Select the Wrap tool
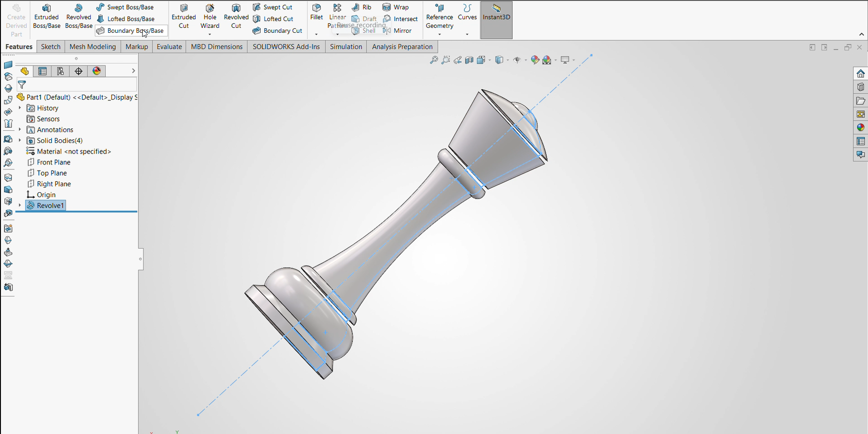868x434 pixels. click(x=395, y=7)
